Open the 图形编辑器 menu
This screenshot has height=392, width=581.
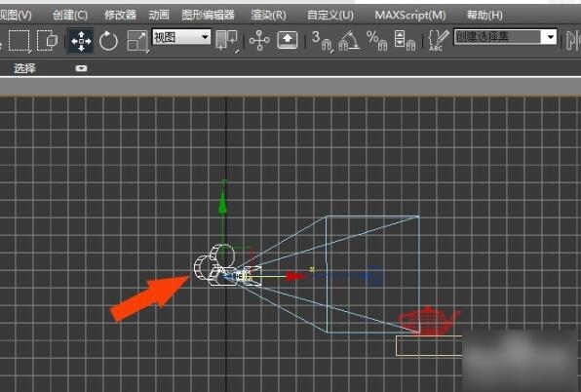pyautogui.click(x=208, y=16)
